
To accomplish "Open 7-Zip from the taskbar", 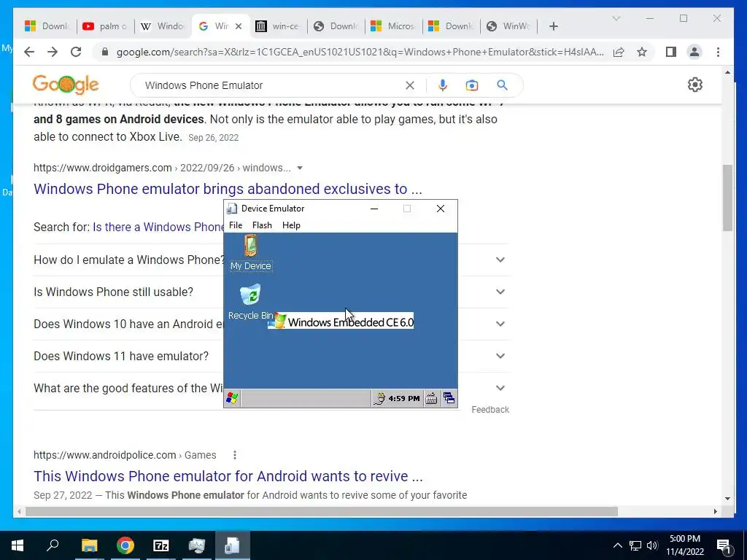I will (161, 545).
